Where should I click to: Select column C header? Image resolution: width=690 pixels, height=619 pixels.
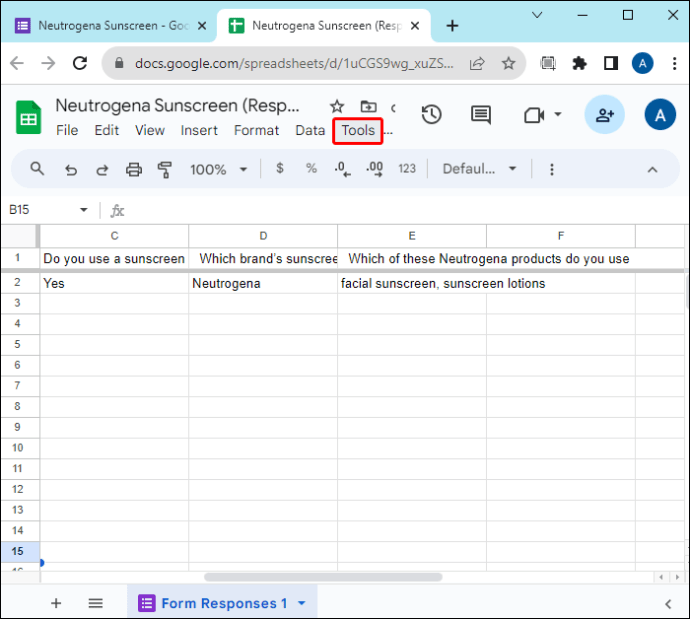coord(114,236)
